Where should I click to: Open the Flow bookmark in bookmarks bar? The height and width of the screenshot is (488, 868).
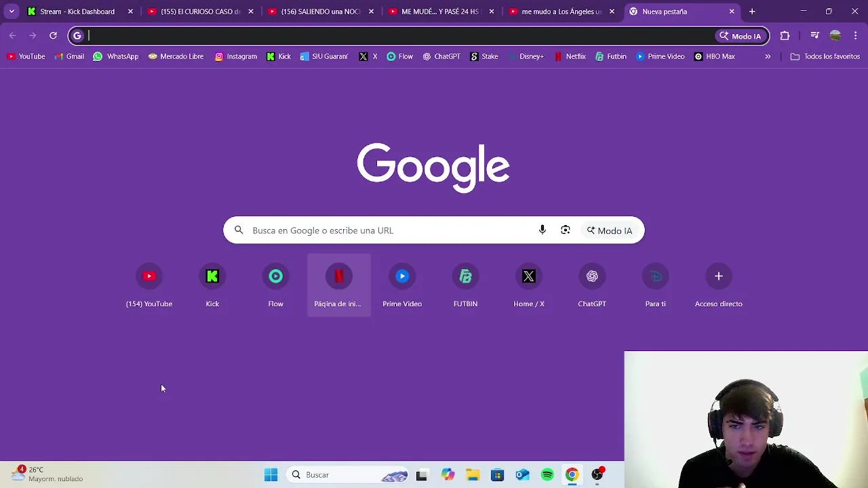(399, 56)
